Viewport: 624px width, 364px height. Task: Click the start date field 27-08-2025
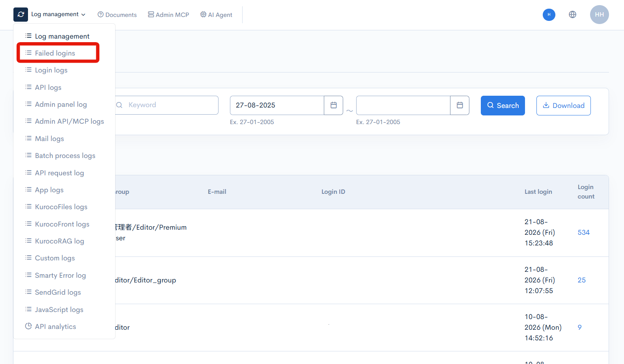277,105
